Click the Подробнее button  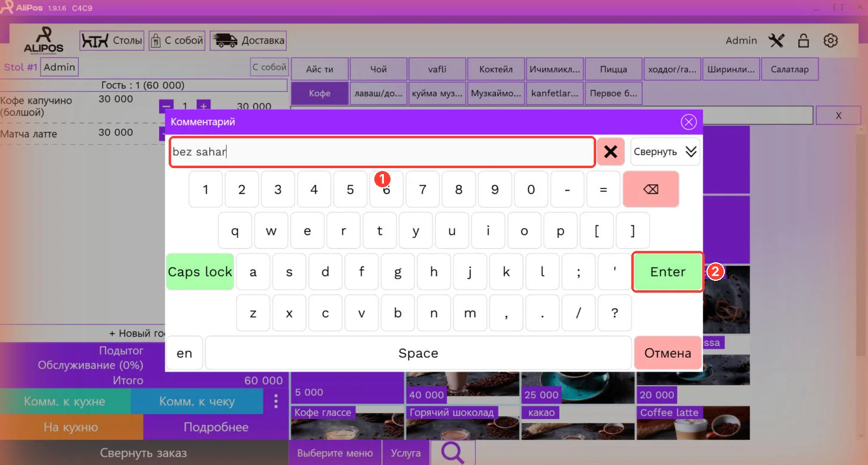(216, 427)
